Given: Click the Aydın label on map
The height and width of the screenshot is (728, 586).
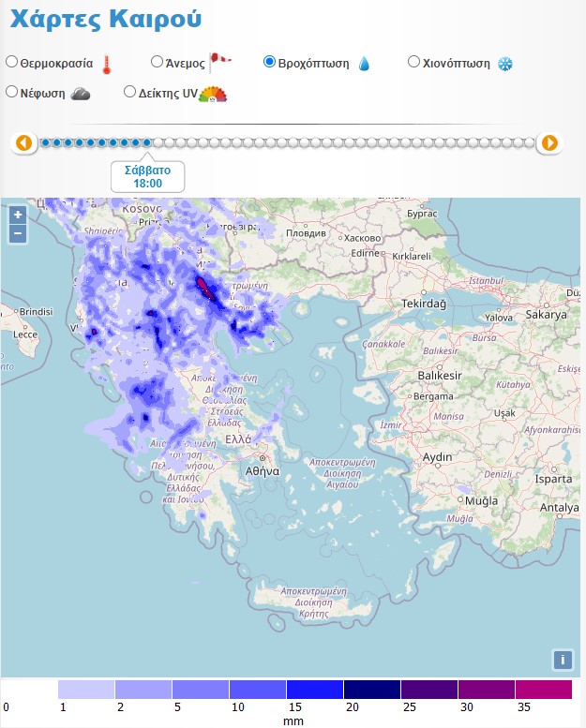Looking at the screenshot, I should 437,457.
